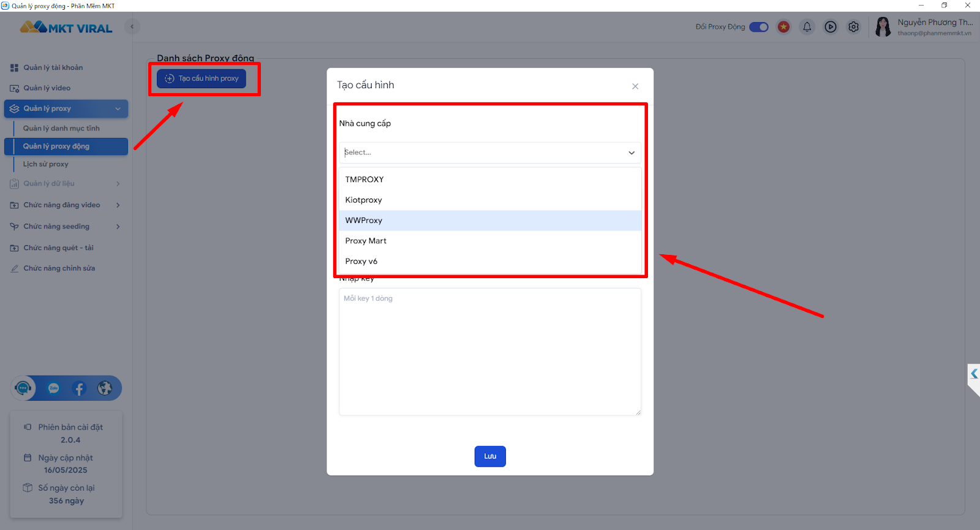Open the Nhà cung cấp select box
This screenshot has height=530, width=980.
pyautogui.click(x=490, y=153)
